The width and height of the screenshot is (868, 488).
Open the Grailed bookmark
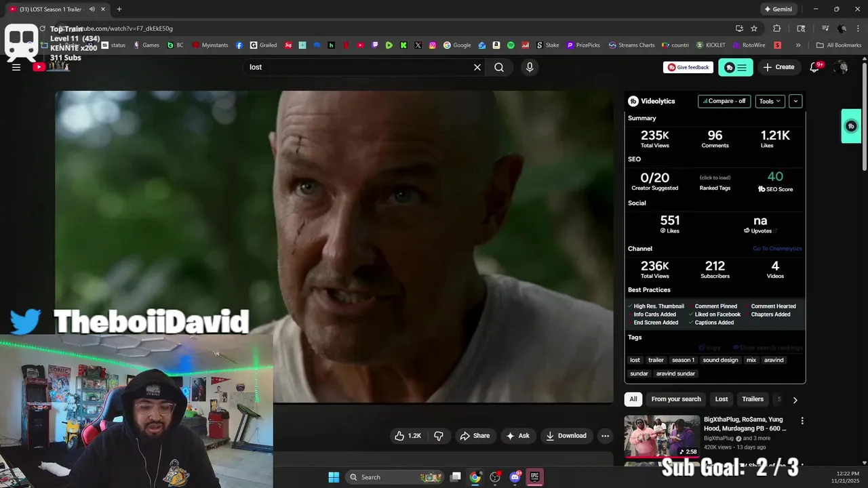[263, 45]
